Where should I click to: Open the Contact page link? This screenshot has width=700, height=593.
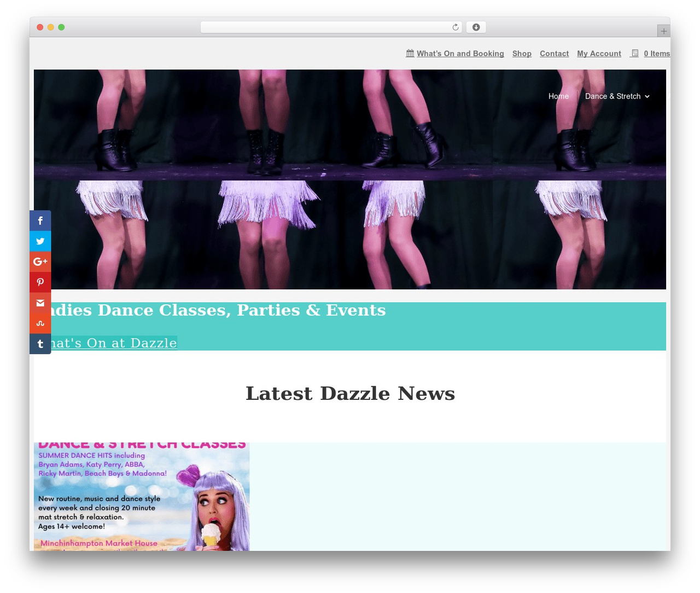(x=554, y=54)
